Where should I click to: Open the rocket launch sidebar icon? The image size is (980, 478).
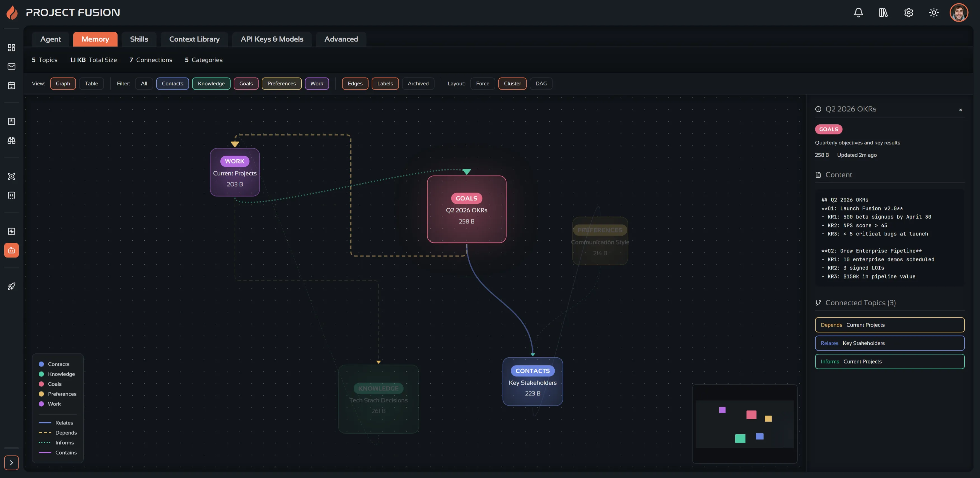pyautogui.click(x=11, y=286)
